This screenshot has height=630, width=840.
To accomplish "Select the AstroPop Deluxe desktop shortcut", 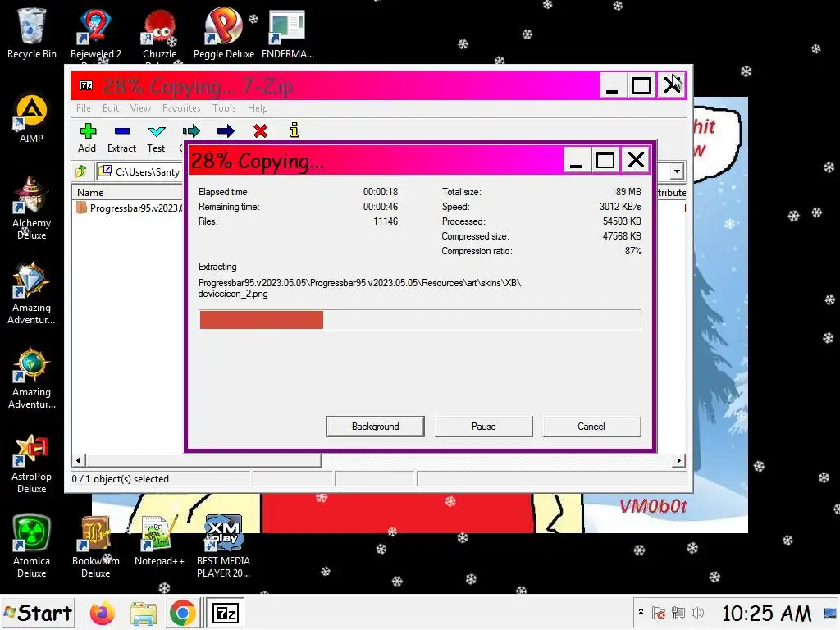I will click(x=32, y=463).
